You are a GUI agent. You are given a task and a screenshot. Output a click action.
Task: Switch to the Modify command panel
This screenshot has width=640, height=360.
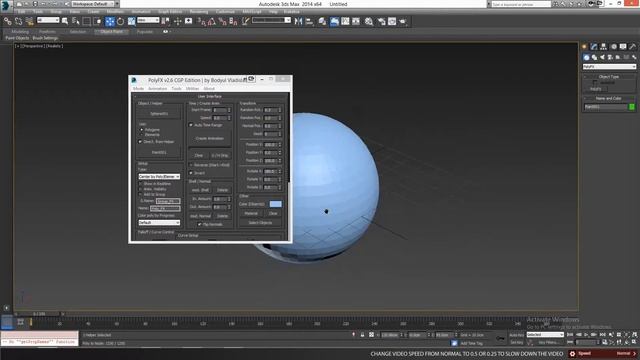tap(594, 47)
